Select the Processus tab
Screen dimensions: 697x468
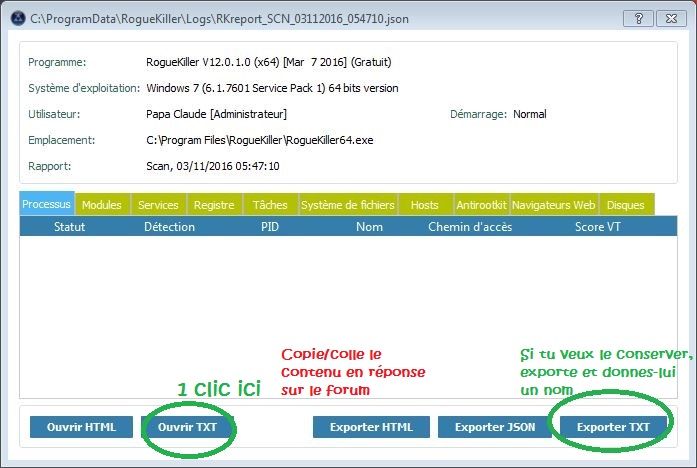tap(47, 204)
